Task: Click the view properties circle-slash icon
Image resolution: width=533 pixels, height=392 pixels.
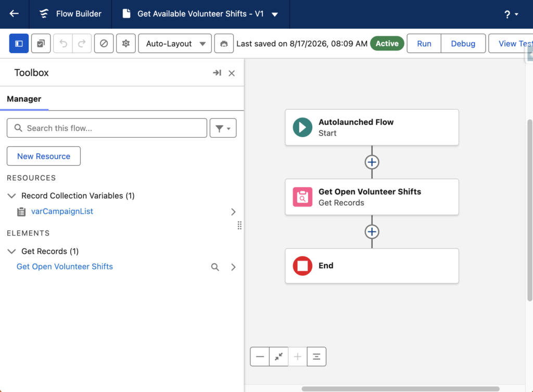Action: click(x=104, y=44)
